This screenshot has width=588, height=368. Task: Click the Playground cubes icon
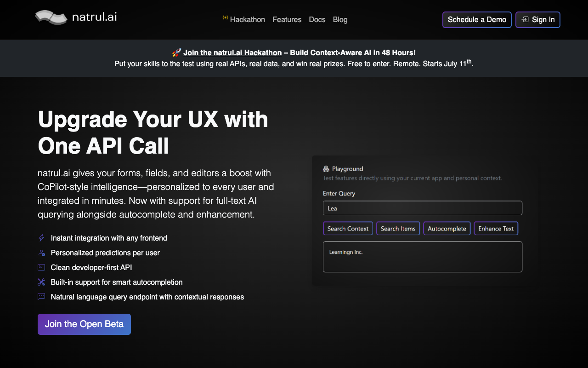326,169
